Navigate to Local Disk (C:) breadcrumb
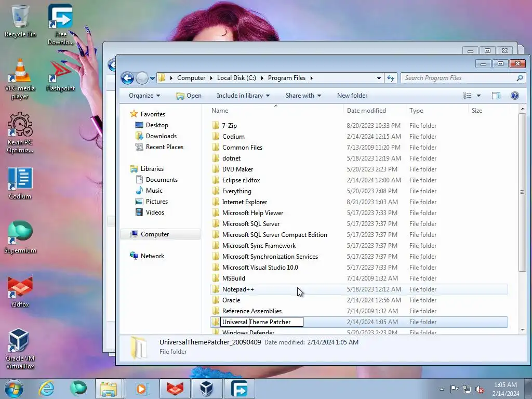Viewport: 532px width, 399px height. pyautogui.click(x=236, y=78)
